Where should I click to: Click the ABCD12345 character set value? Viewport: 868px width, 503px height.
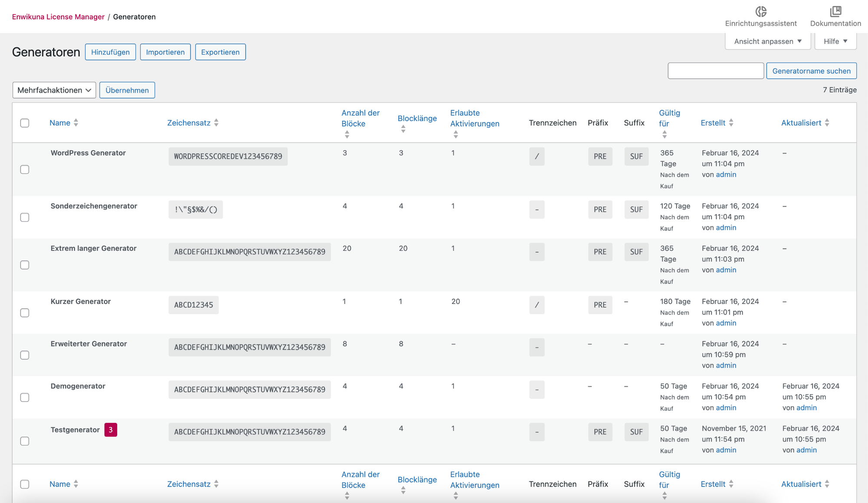194,305
